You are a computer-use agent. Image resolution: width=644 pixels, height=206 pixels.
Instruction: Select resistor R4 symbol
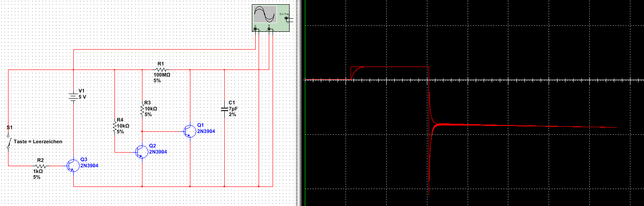115,127
